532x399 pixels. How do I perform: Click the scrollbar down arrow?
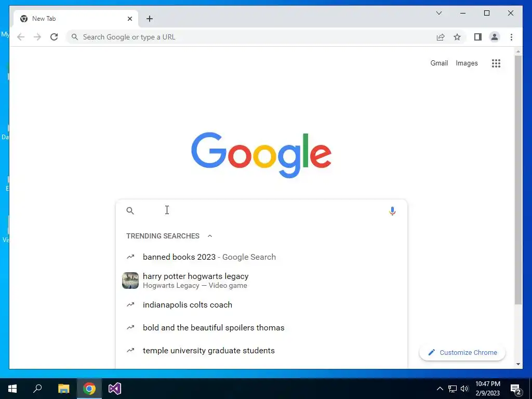(518, 364)
